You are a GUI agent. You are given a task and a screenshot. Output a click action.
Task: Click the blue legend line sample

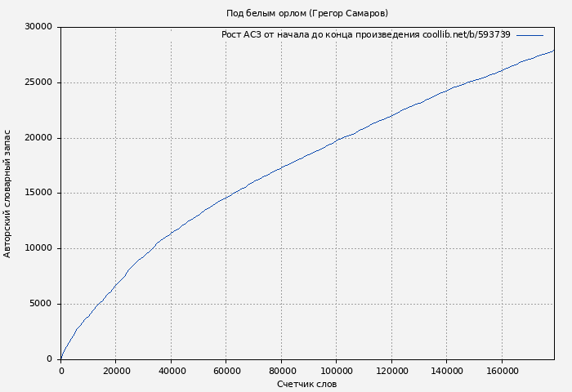click(x=530, y=35)
